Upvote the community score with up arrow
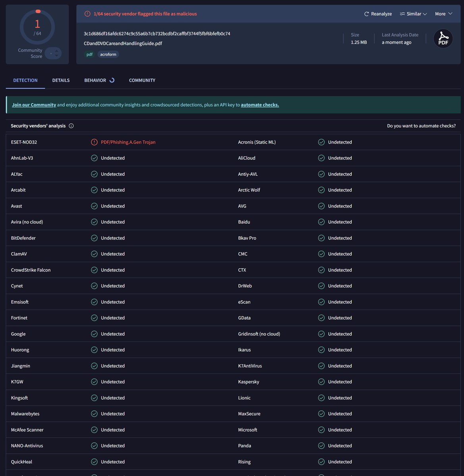Viewport: 464px width, 476px height. coord(56,51)
